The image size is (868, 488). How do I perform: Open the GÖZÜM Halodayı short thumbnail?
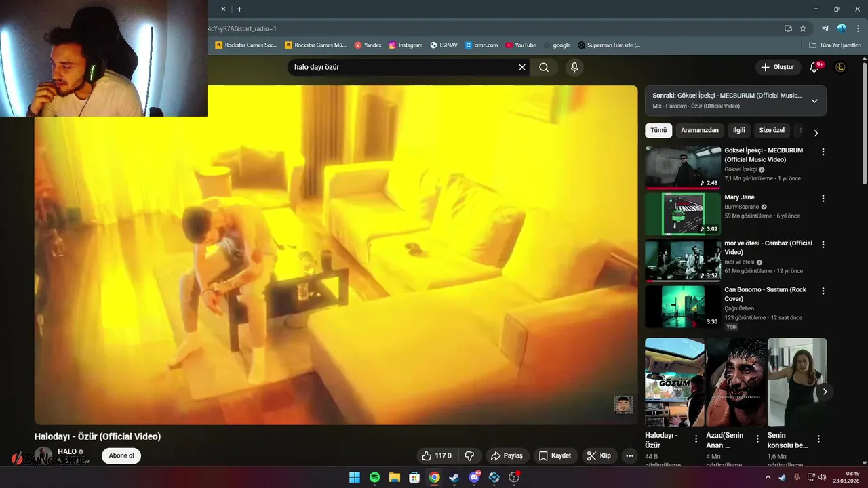(675, 382)
